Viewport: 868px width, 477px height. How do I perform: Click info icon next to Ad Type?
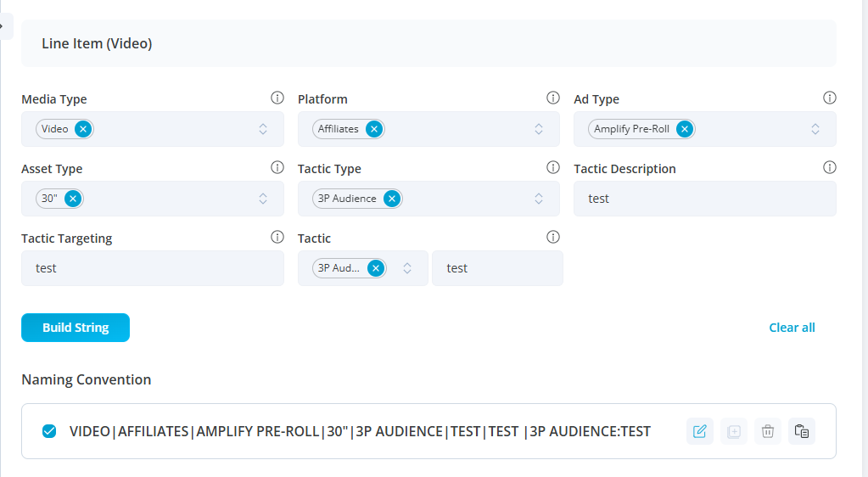tap(830, 98)
